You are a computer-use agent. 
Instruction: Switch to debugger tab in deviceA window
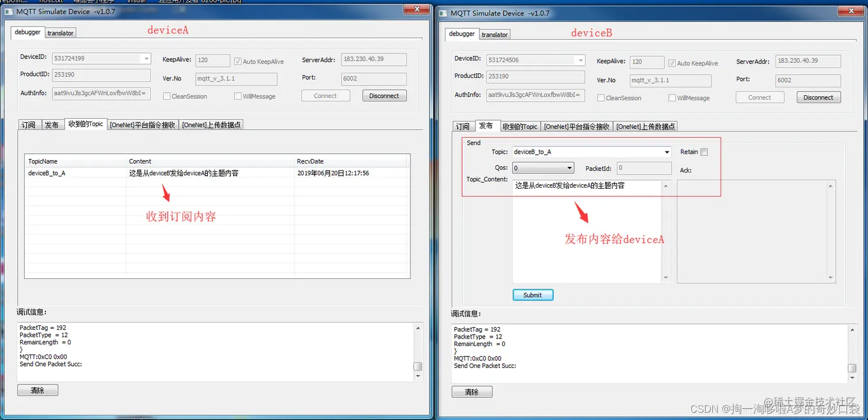point(28,32)
